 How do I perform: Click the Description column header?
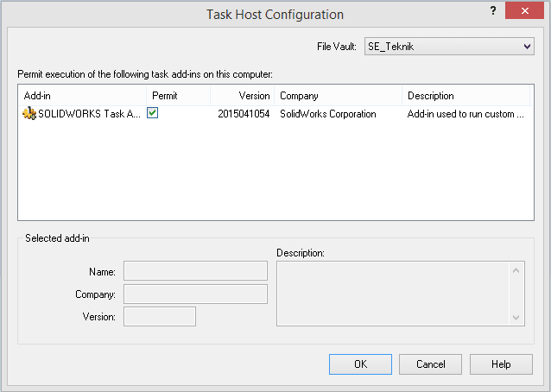(465, 96)
